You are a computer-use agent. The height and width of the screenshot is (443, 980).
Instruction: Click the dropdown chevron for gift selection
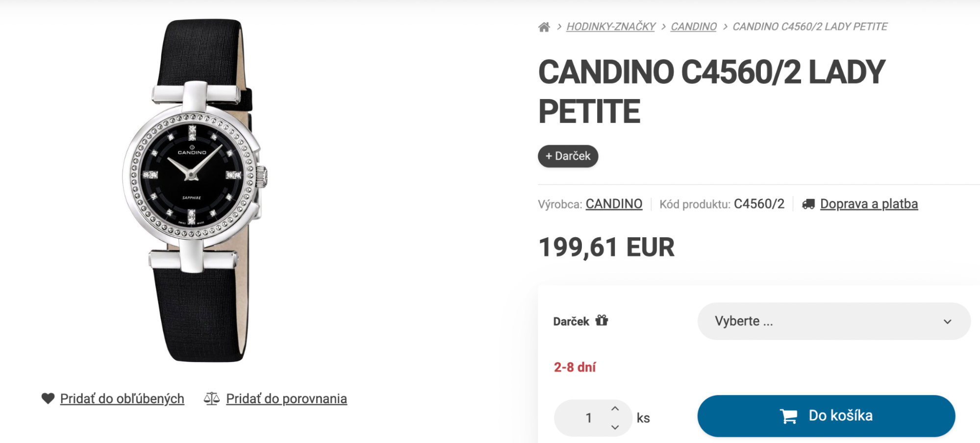pos(947,321)
